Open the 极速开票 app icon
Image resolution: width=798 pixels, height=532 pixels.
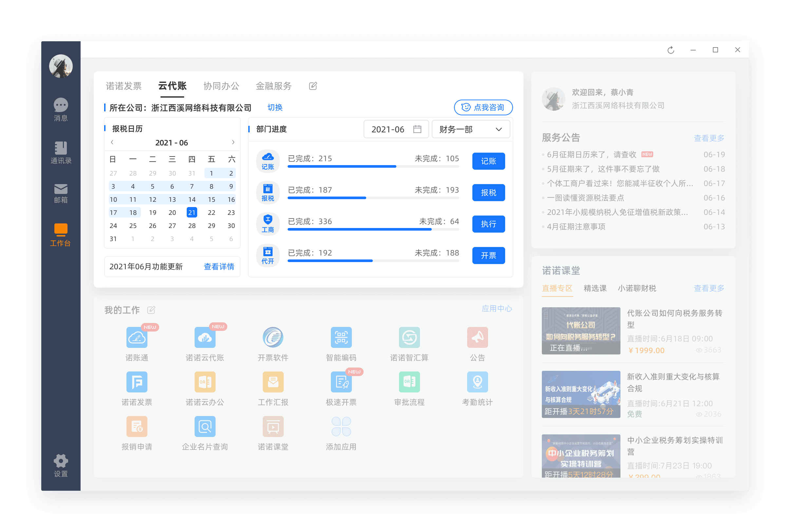(341, 382)
